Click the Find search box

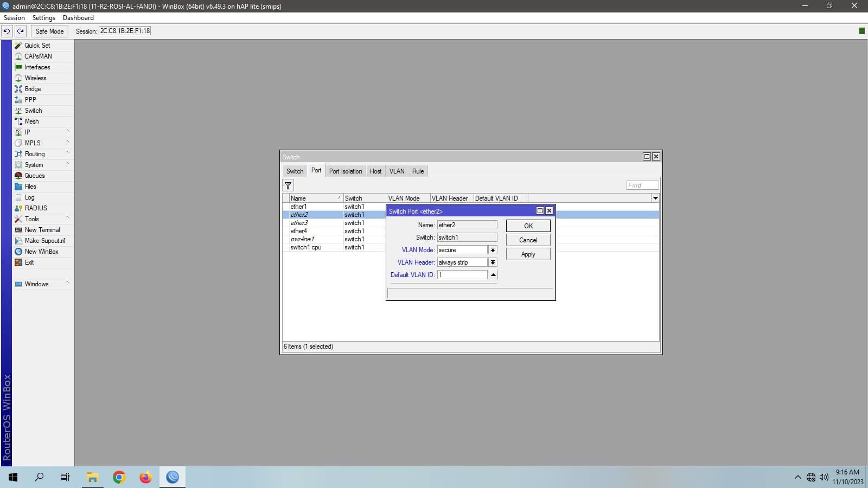click(x=642, y=185)
